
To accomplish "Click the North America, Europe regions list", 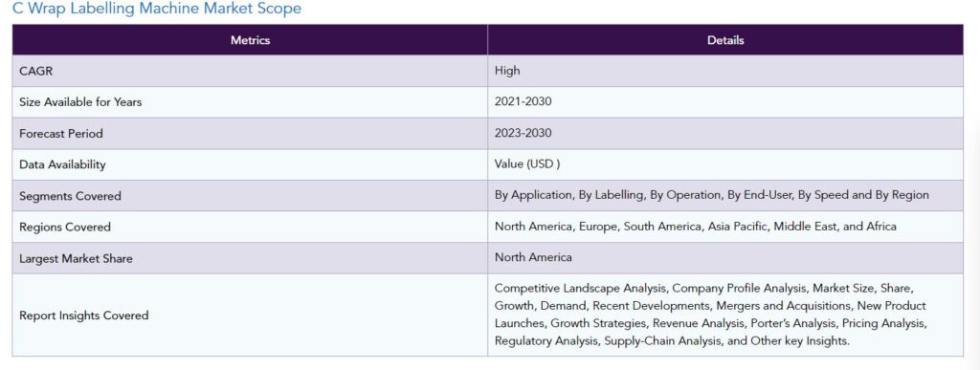I will click(696, 227).
